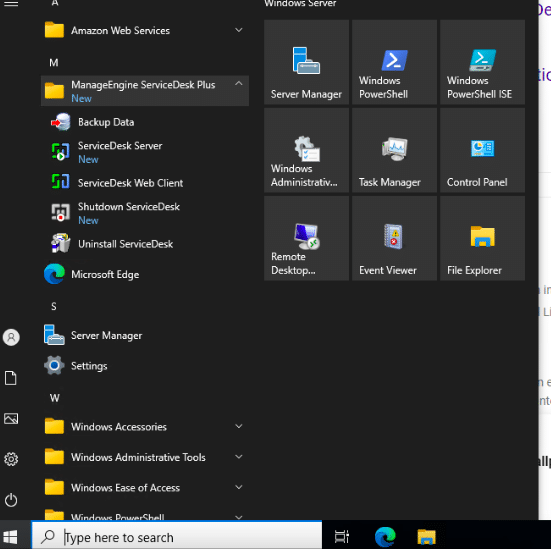Click the user account icon in the sidebar
Viewport: 551px width, 549px height.
click(x=11, y=337)
